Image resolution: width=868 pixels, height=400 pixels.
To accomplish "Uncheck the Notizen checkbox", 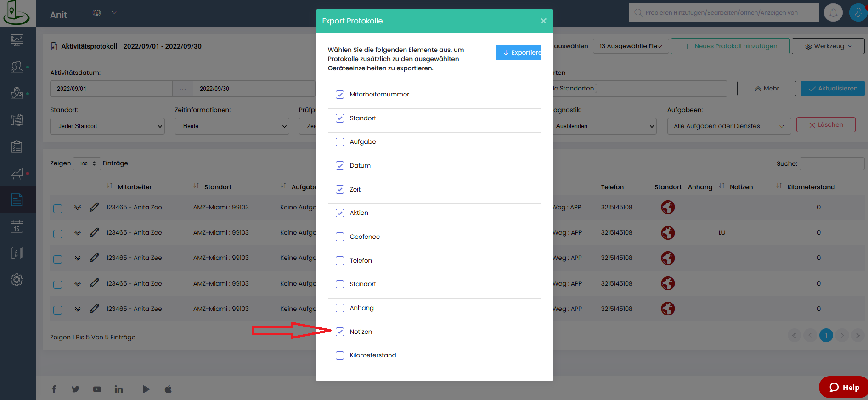I will (340, 332).
